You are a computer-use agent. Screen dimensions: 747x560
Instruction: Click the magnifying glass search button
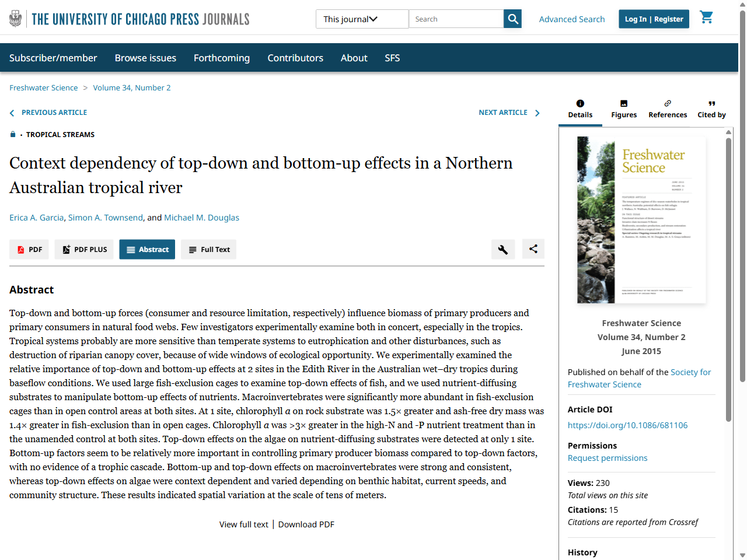point(512,19)
